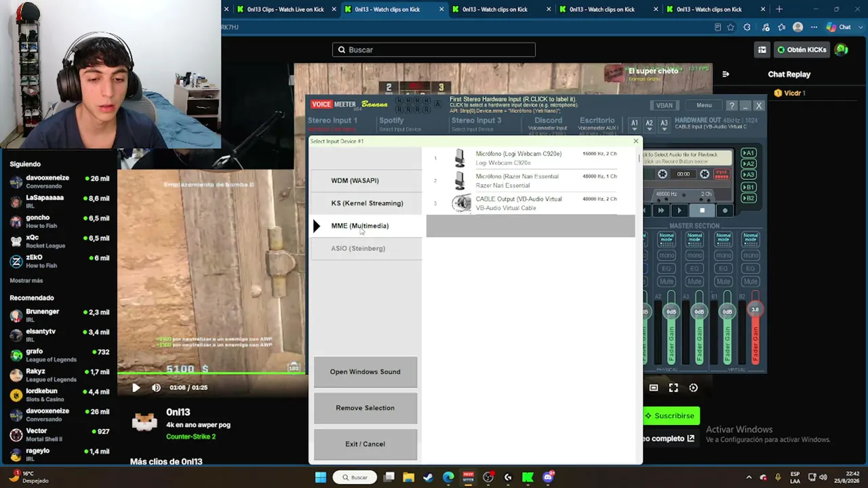Click the Remove Selection button

366,408
